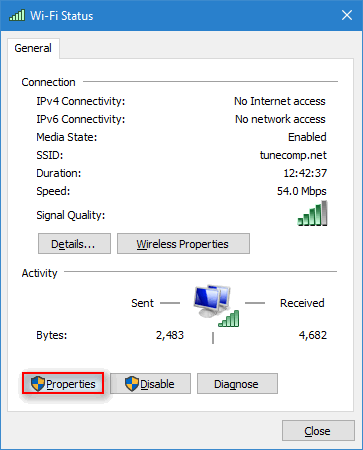
Task: Open Wireless Properties
Action: pyautogui.click(x=183, y=244)
